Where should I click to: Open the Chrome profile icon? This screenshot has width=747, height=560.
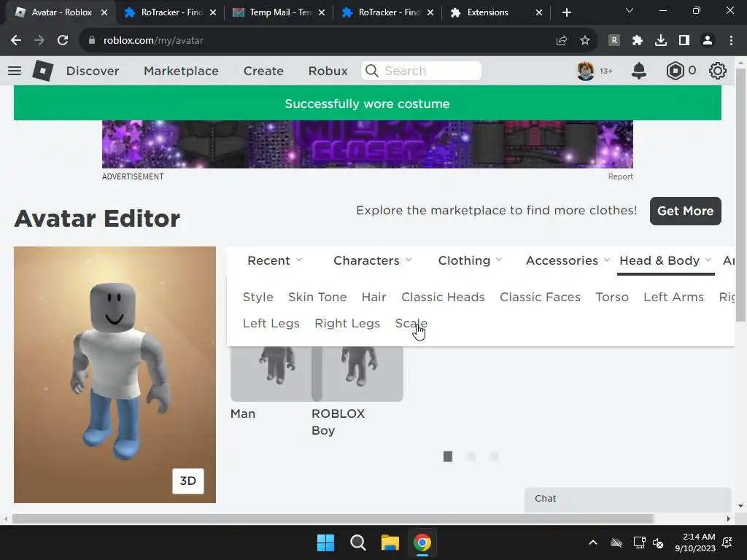[708, 41]
